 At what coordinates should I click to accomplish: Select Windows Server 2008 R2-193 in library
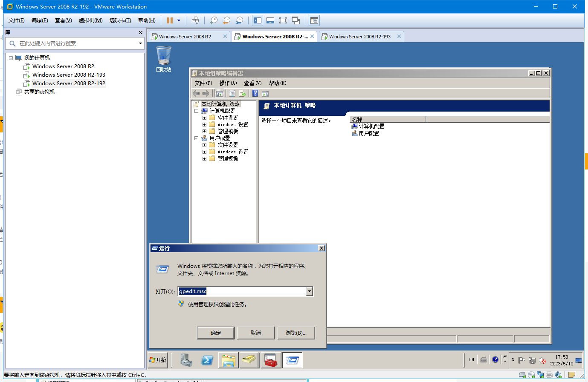pos(69,75)
